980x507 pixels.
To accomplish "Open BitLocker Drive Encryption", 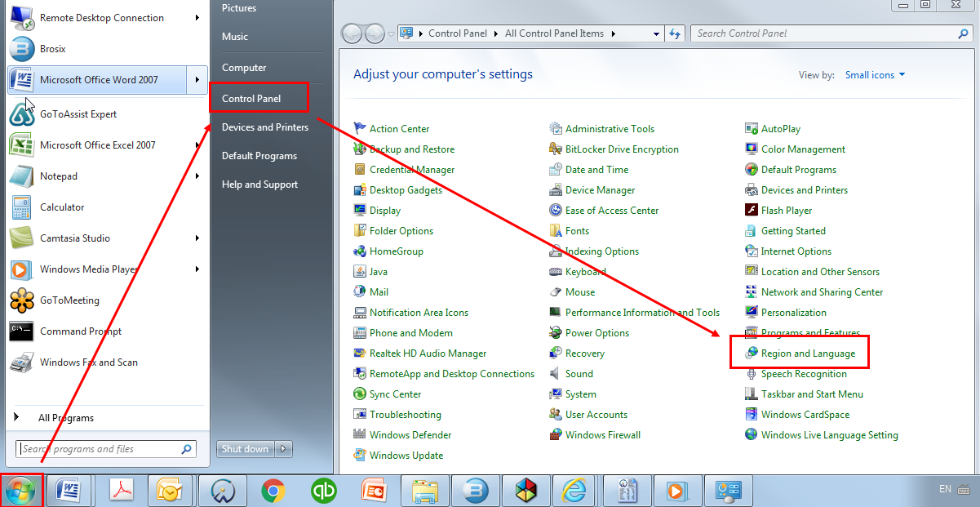I will 614,149.
